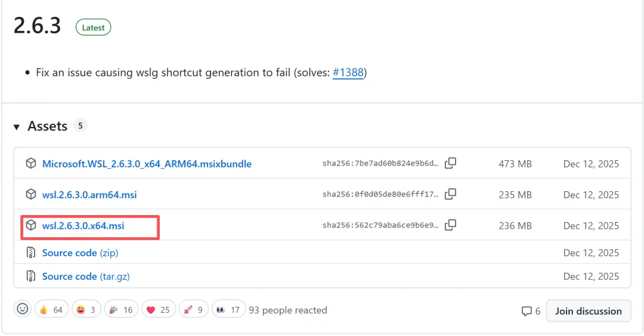Toggle party popper reaction with 16

point(122,310)
